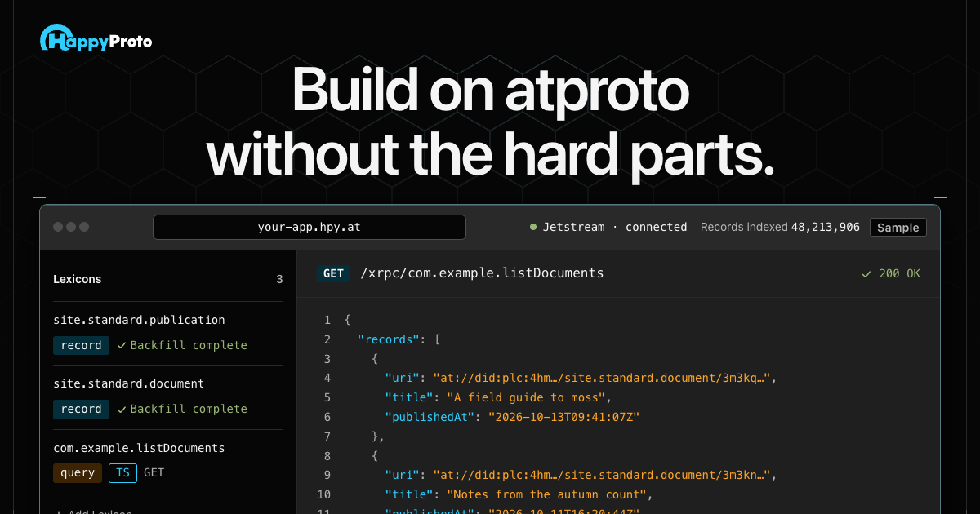
Task: Click the query badge
Action: click(x=78, y=472)
